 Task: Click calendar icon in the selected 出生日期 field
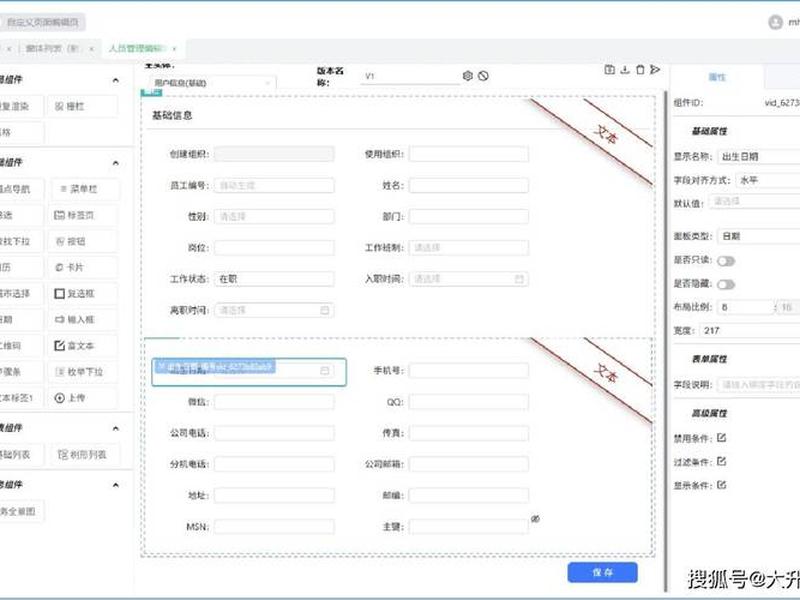click(324, 370)
